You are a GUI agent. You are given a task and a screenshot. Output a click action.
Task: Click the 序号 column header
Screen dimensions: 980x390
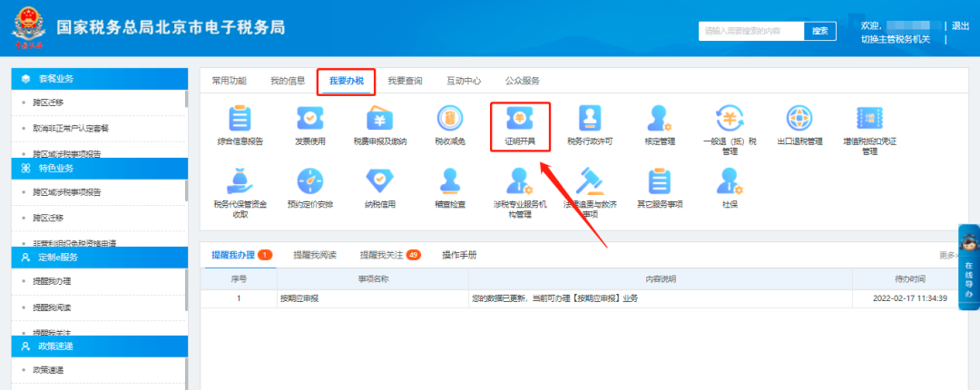click(x=239, y=278)
